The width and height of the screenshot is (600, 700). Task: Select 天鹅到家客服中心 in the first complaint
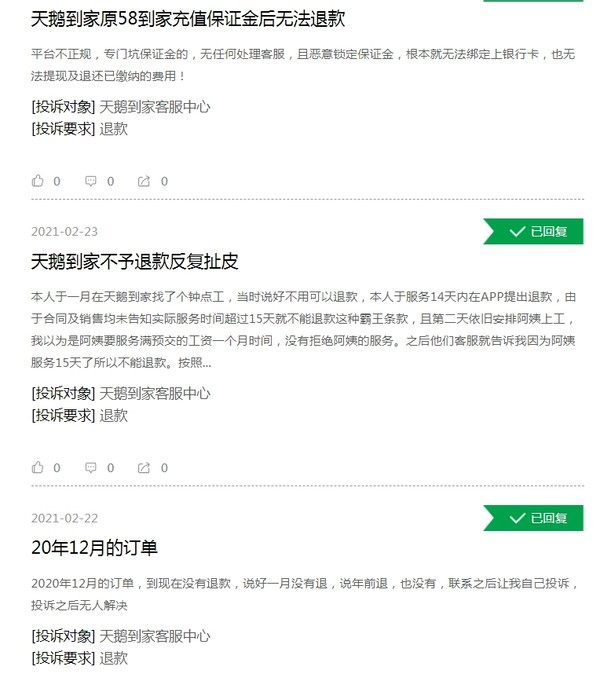[154, 107]
